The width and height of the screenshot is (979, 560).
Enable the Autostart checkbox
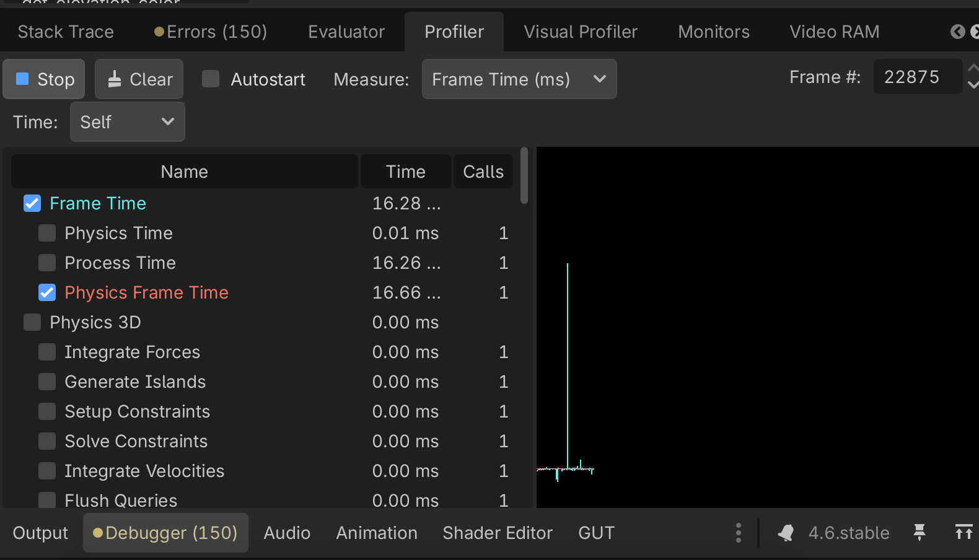pos(211,79)
